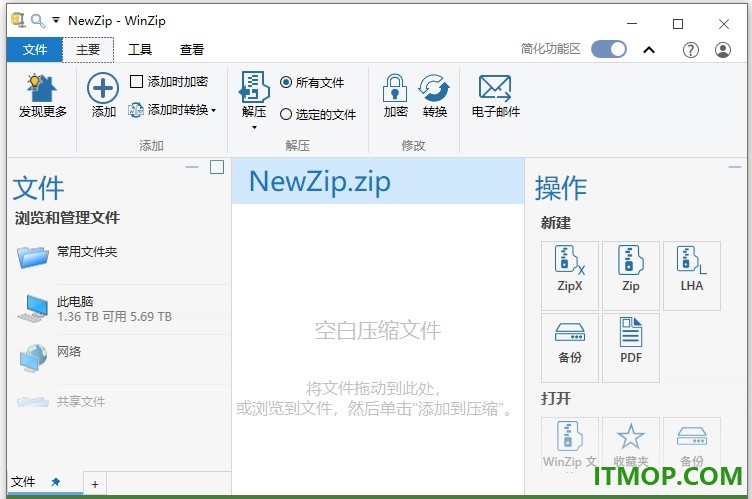Click the 解压 extract icon

point(254,87)
